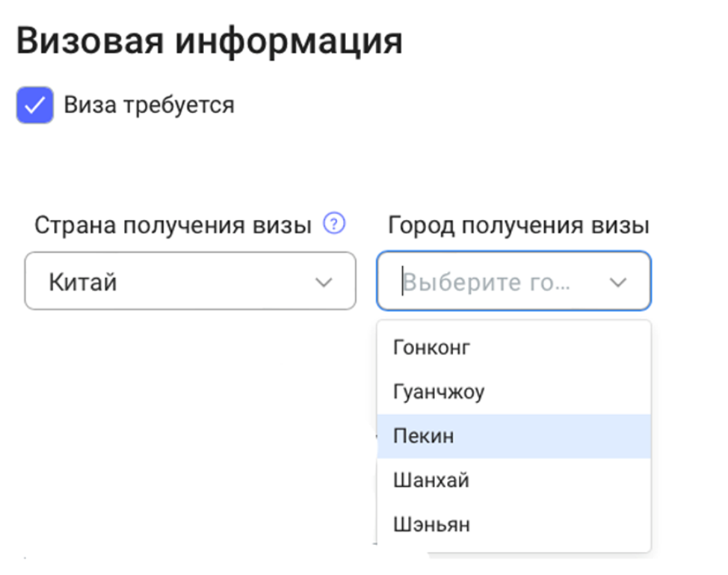The image size is (728, 575).
Task: Click the help question mark icon
Action: coord(334,223)
